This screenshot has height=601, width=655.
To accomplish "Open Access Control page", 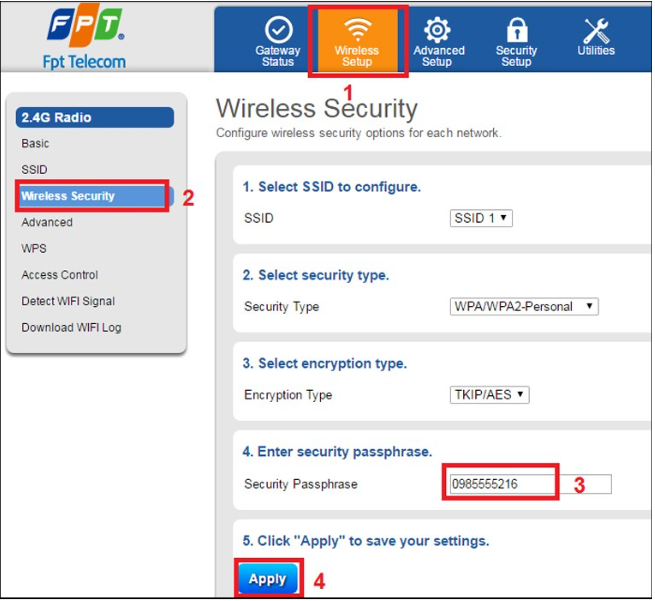I will coord(60,275).
